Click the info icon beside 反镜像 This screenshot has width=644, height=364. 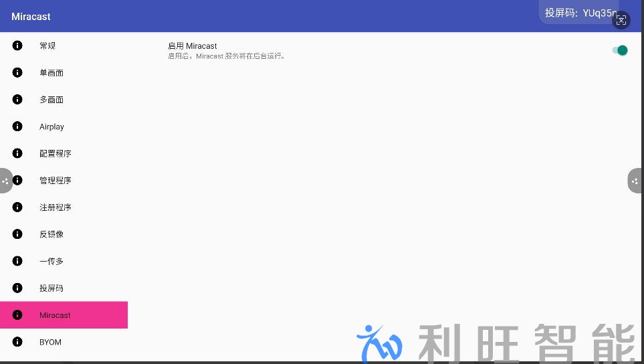tap(17, 234)
